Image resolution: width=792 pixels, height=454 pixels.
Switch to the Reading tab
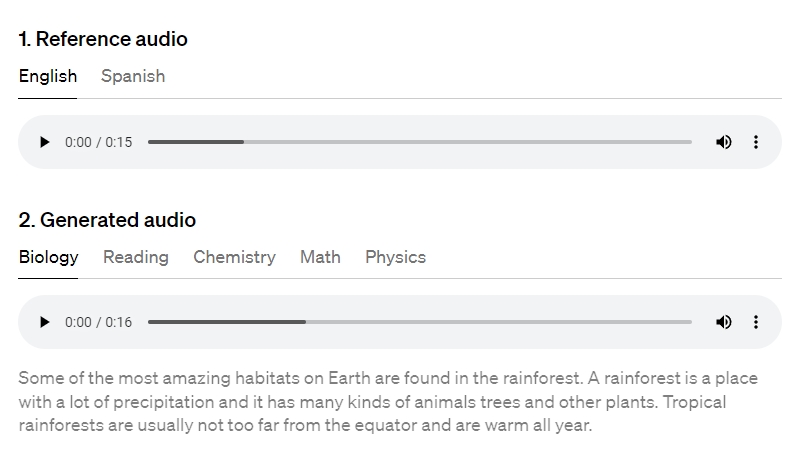[136, 257]
